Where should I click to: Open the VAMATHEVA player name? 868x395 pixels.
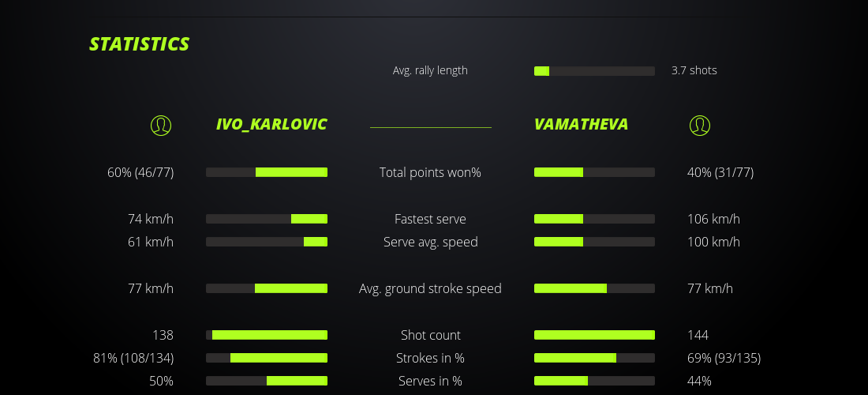pos(581,124)
